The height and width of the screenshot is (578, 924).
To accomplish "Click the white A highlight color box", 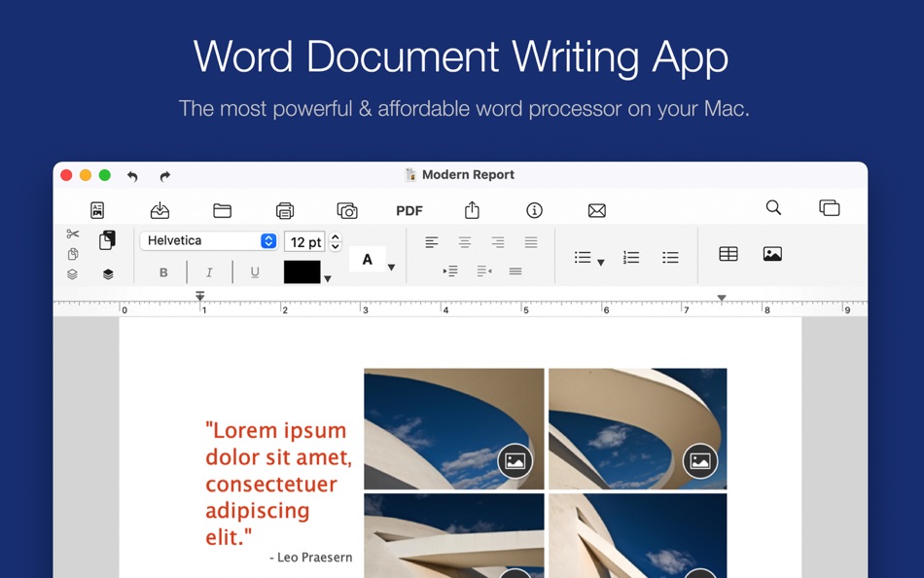I will point(367,259).
